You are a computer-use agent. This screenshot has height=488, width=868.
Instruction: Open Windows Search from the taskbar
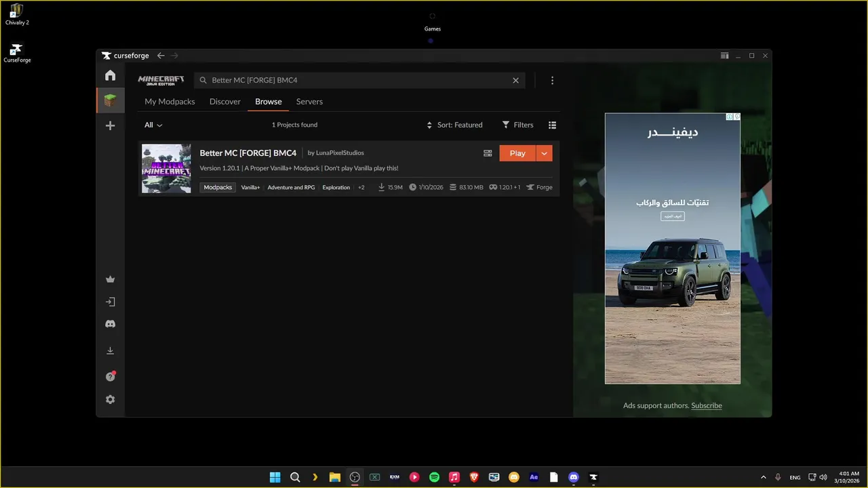coord(295,477)
